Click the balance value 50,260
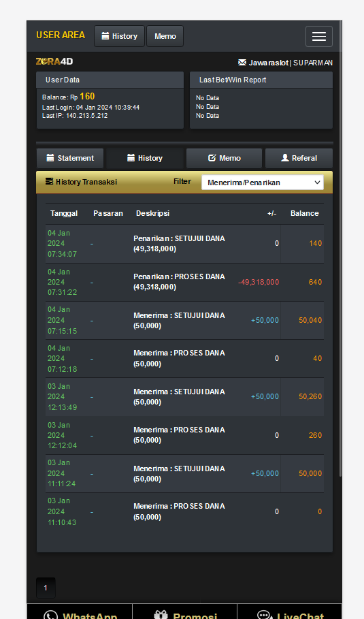Screen dimensions: 364x619 coord(310,396)
